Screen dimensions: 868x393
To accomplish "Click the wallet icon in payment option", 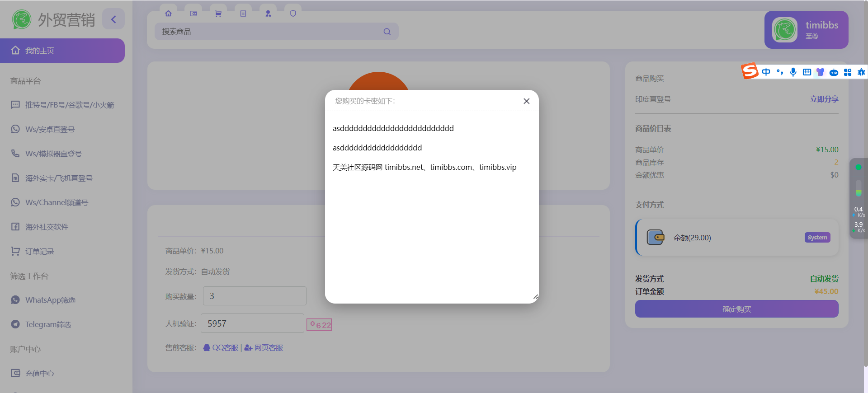I will click(x=655, y=237).
